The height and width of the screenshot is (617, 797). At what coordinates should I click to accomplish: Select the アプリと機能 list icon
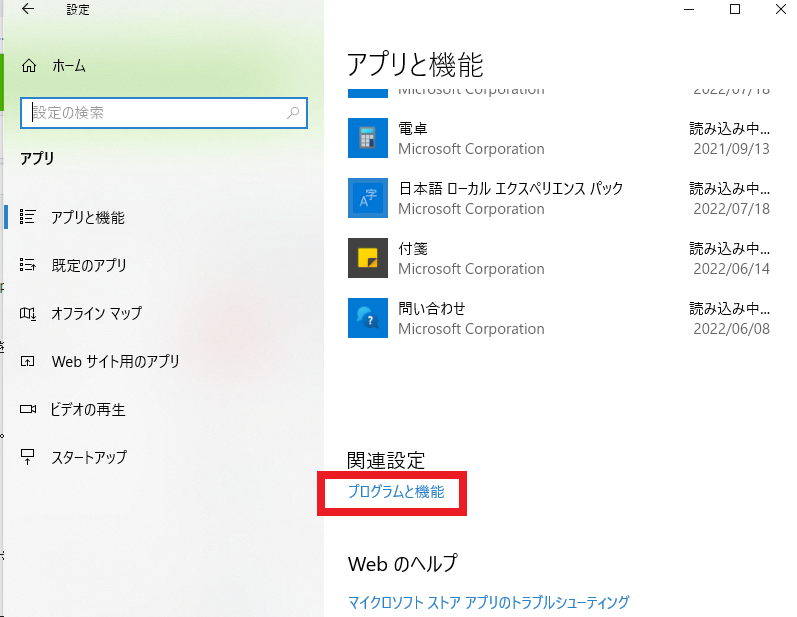tap(27, 217)
